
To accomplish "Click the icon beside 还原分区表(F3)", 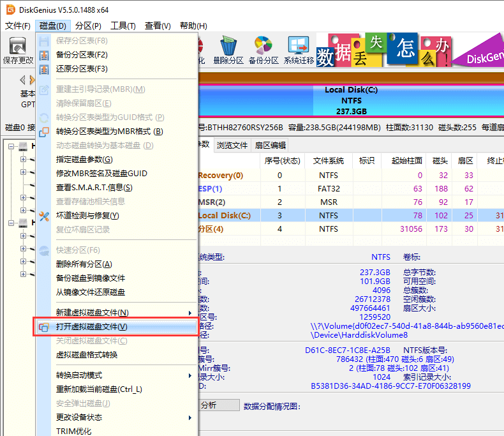I will pyautogui.click(x=44, y=69).
